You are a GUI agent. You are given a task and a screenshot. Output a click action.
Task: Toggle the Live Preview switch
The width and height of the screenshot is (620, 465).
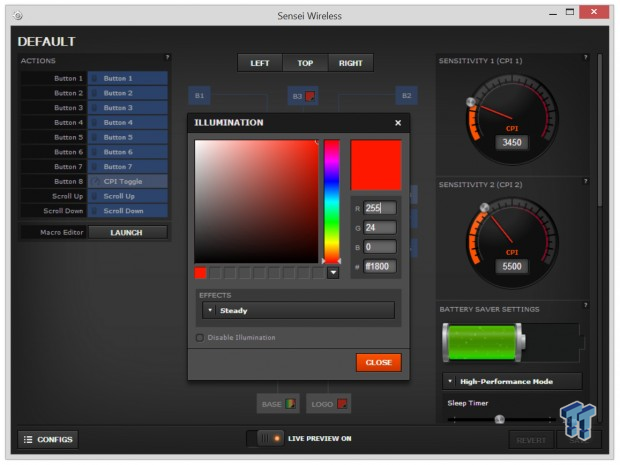tap(265, 438)
